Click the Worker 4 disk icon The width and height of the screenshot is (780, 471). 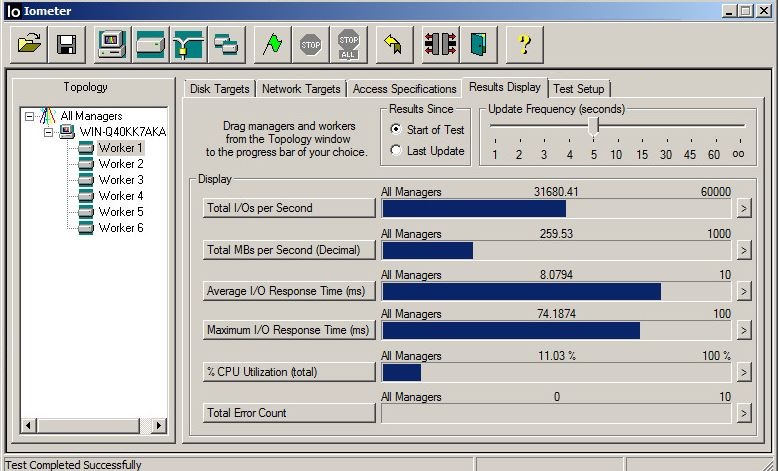click(x=86, y=195)
